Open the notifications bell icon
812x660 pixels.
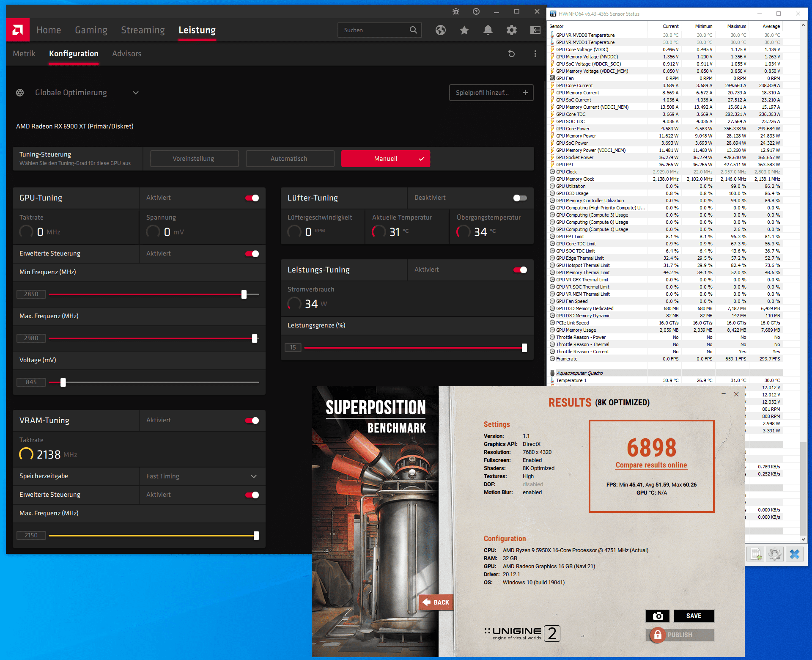(488, 30)
